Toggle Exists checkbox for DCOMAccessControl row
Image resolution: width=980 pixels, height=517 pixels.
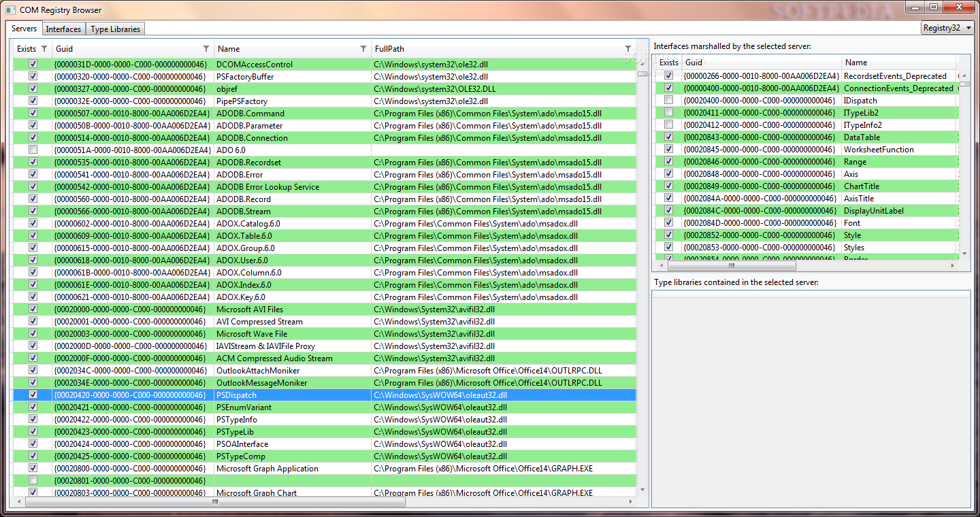(33, 64)
